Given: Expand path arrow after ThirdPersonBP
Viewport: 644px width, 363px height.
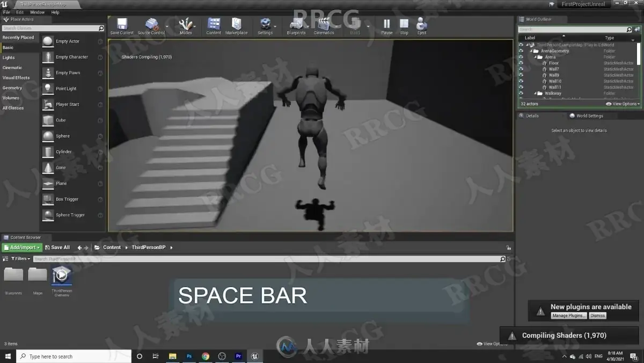Looking at the screenshot, I should coord(171,248).
